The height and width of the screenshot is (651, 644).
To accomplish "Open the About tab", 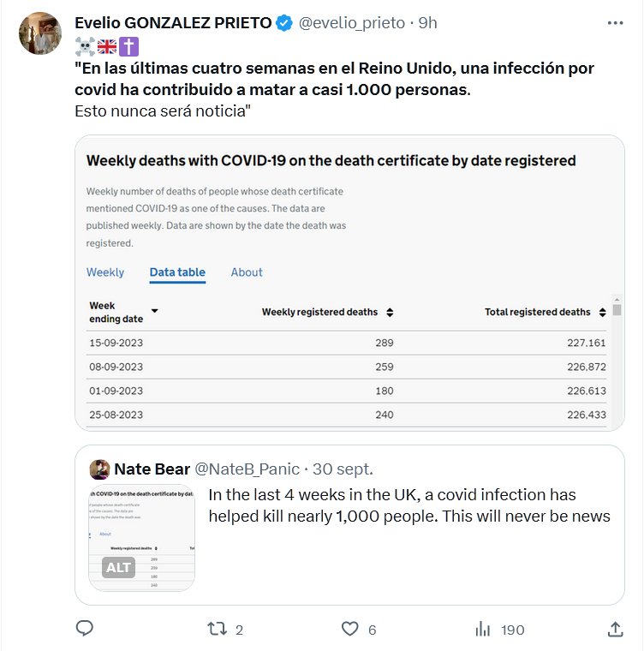I will [x=247, y=272].
